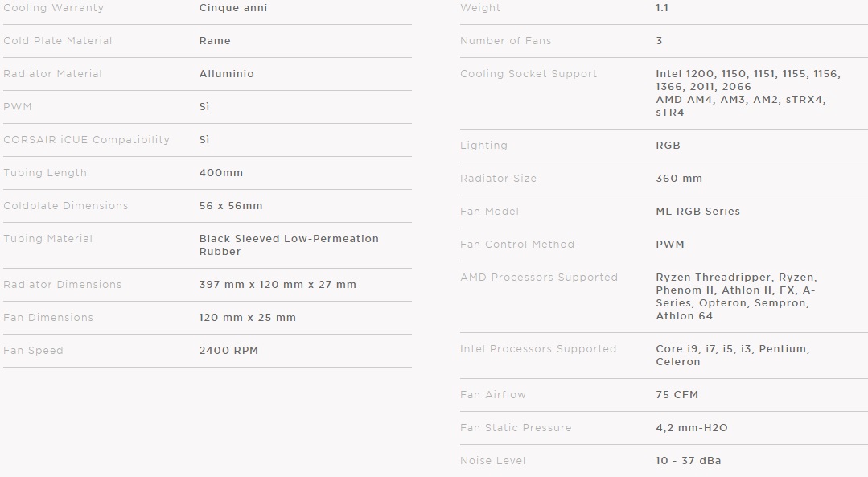Click the "Alluminio" radiator material value
Image resolution: width=868 pixels, height=477 pixels.
227,74
